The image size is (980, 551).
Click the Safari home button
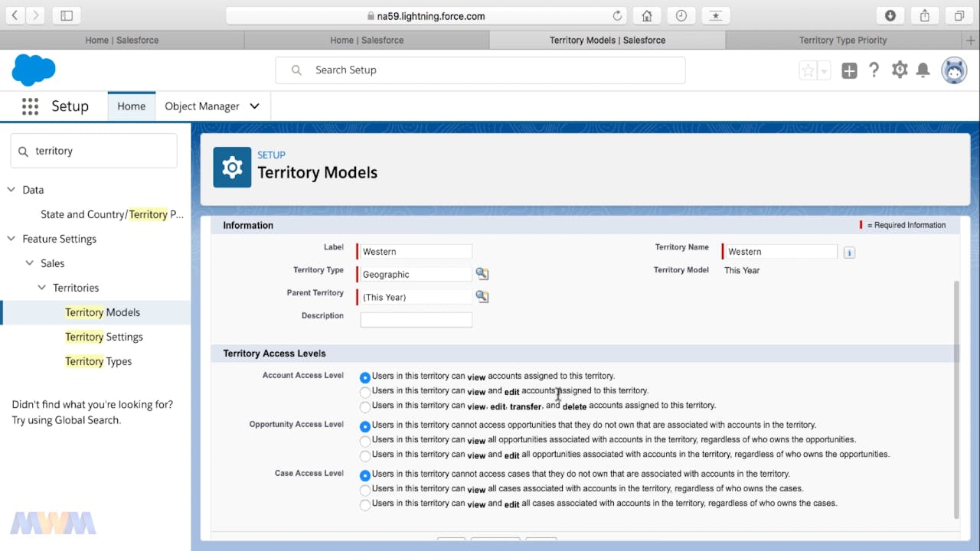[x=647, y=15]
